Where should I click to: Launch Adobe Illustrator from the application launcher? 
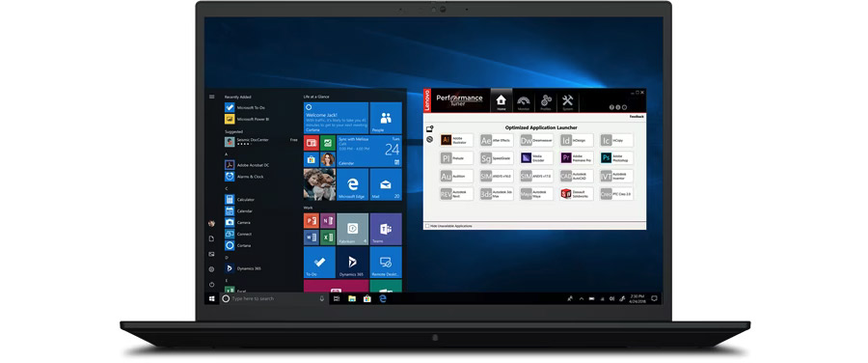coord(457,140)
